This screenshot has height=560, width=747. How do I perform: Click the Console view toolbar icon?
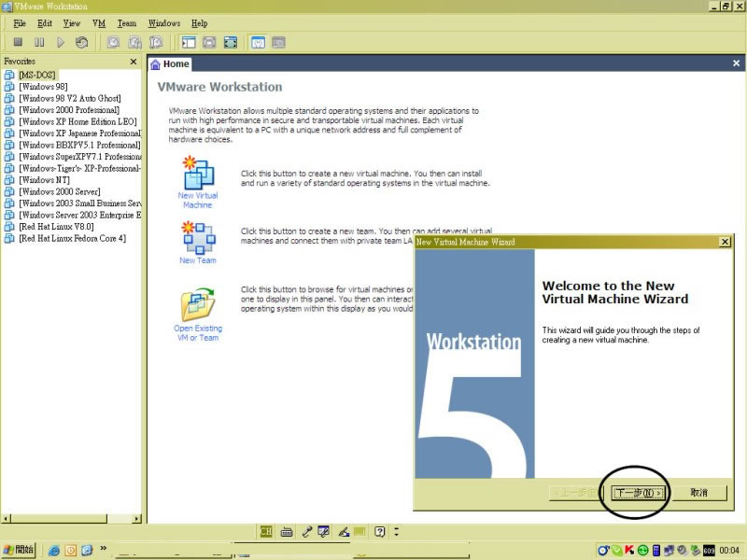pos(278,42)
